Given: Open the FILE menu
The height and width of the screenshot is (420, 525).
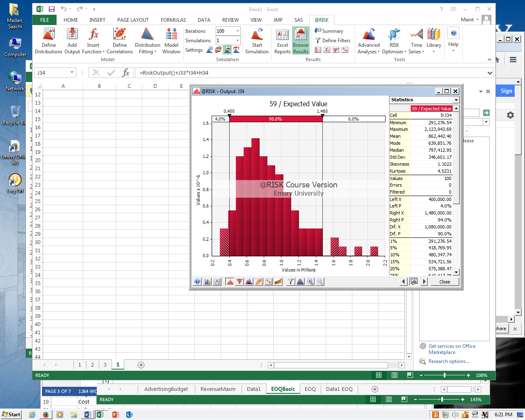Looking at the screenshot, I should click(45, 20).
